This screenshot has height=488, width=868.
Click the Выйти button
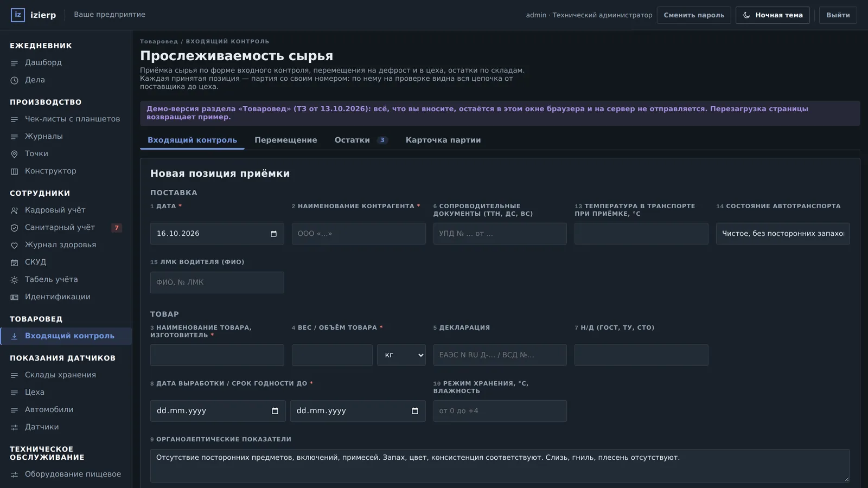[838, 15]
